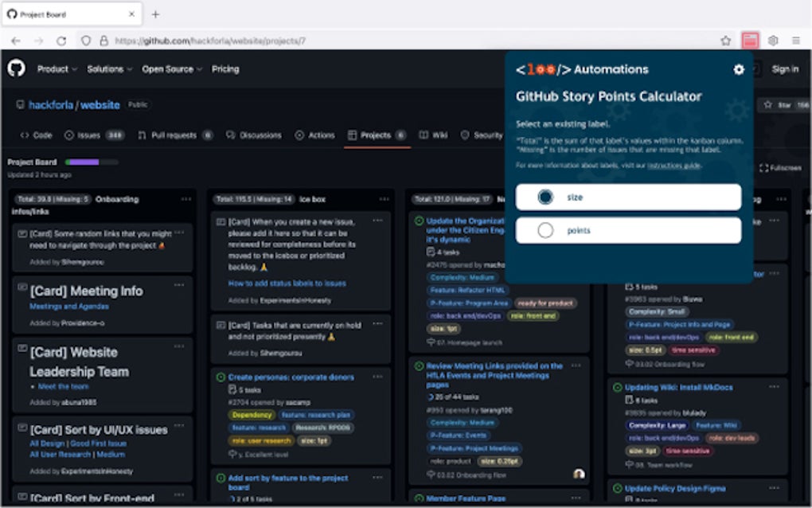The image size is (812, 508).
Task: Choose the points label radio button
Action: click(x=546, y=229)
